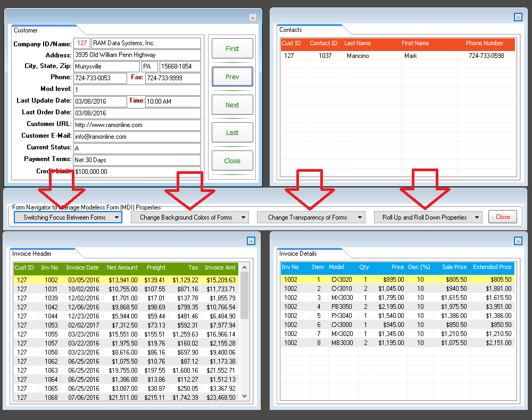Click the Invoice Header scrollbar down arrow
This screenshot has height=420, width=532.
click(x=245, y=396)
